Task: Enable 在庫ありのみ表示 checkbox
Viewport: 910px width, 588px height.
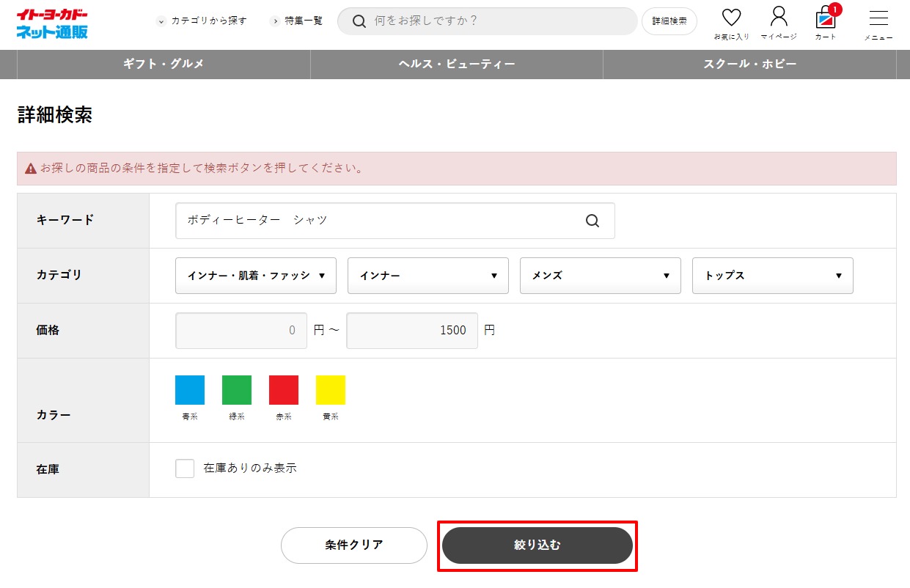Action: [x=185, y=468]
